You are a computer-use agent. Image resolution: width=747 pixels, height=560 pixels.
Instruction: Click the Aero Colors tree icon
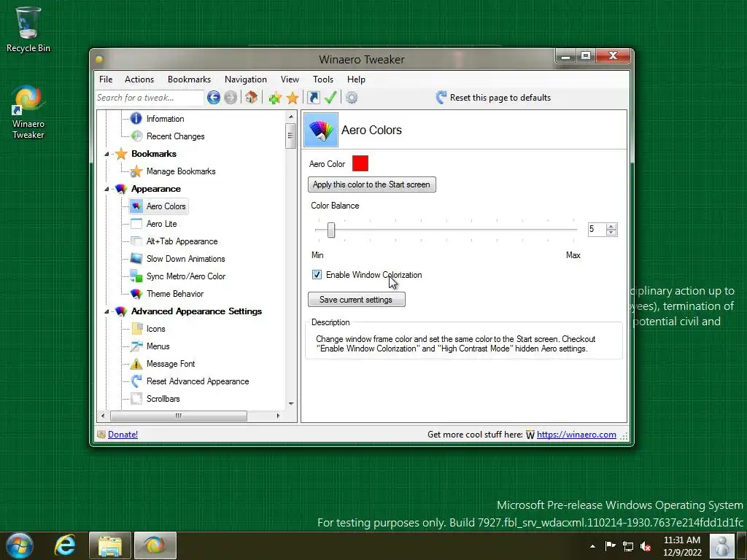[x=136, y=206]
